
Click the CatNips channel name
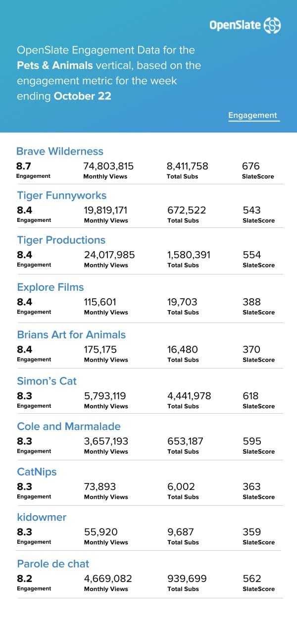tap(37, 472)
